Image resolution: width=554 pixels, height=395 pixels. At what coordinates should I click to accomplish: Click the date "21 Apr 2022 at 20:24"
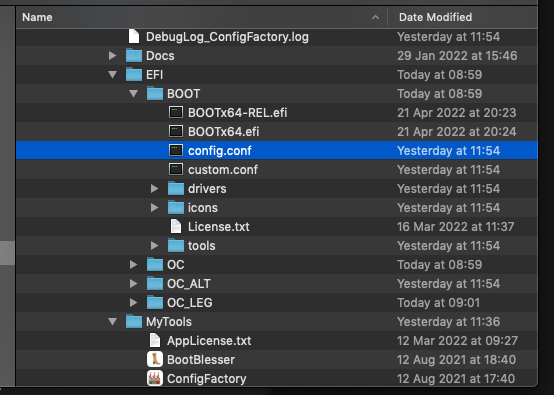(x=456, y=132)
